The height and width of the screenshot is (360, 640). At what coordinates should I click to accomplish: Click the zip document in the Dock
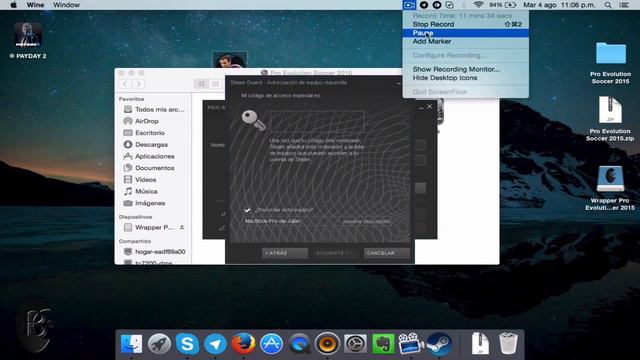pos(480,344)
